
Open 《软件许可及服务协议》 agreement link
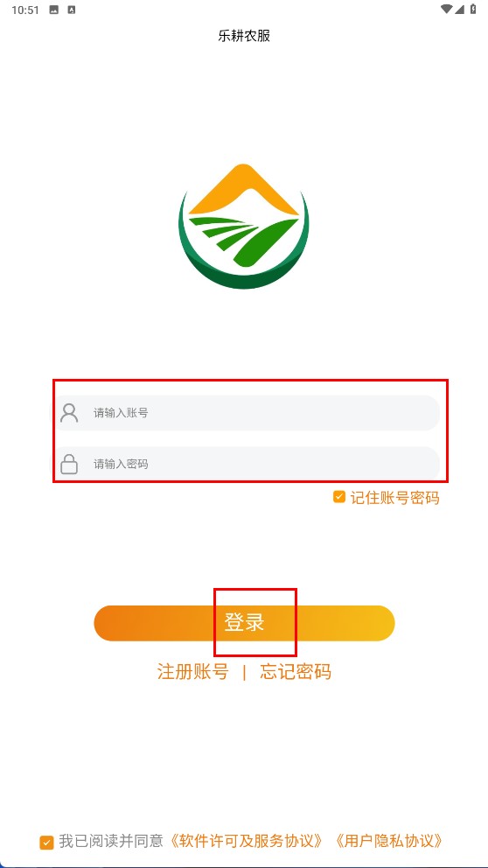tap(247, 842)
